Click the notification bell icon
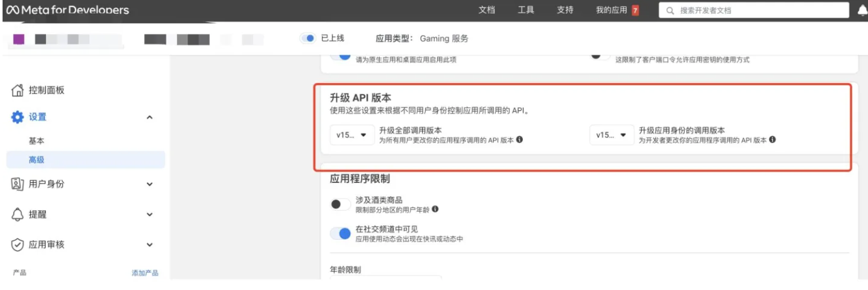 point(862,10)
